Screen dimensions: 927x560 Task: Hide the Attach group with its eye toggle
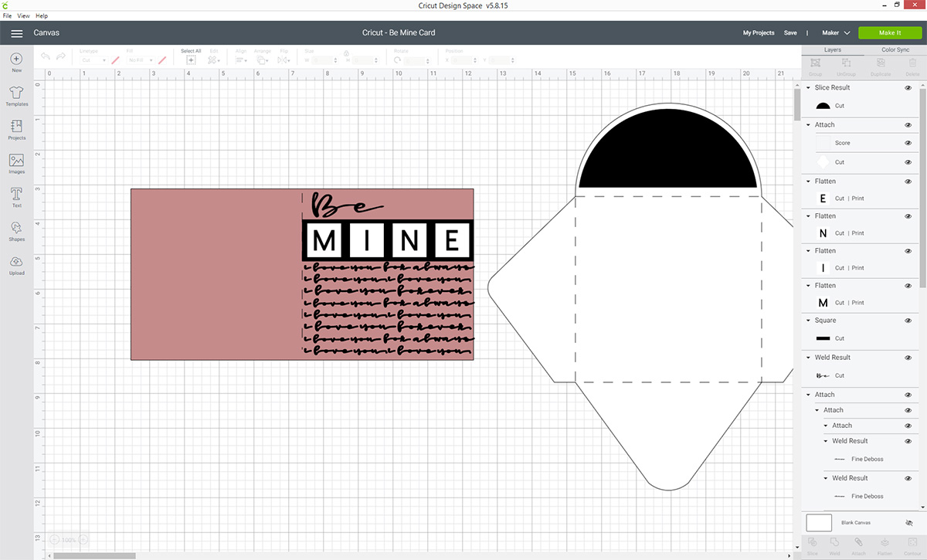point(908,124)
